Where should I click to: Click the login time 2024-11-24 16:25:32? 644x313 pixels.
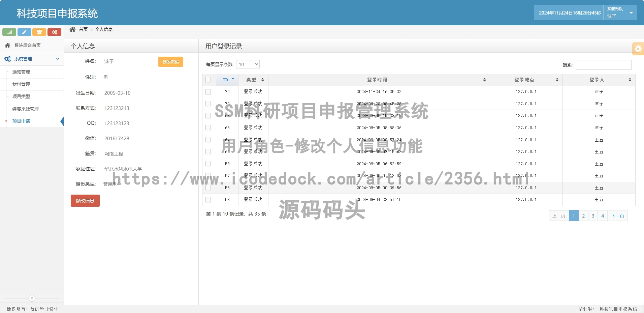point(379,92)
